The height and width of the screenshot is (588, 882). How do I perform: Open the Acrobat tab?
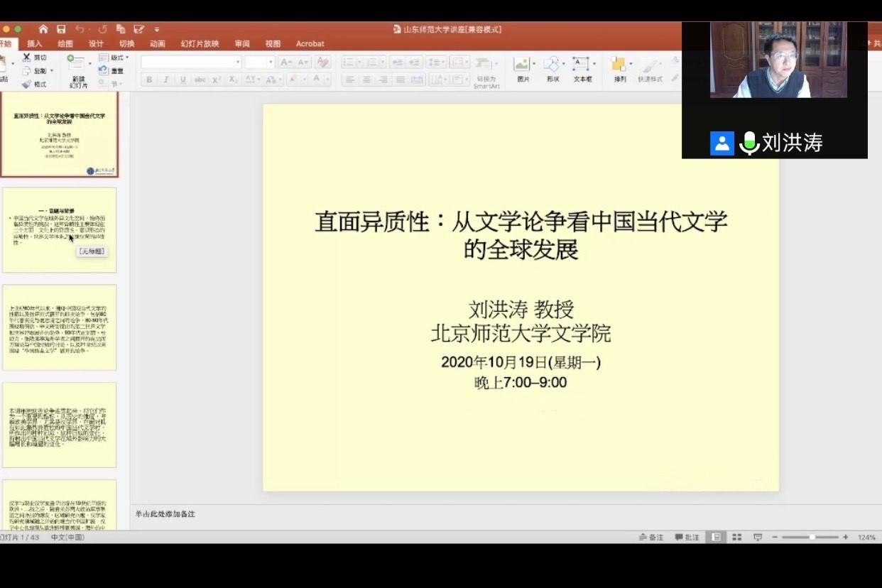310,44
